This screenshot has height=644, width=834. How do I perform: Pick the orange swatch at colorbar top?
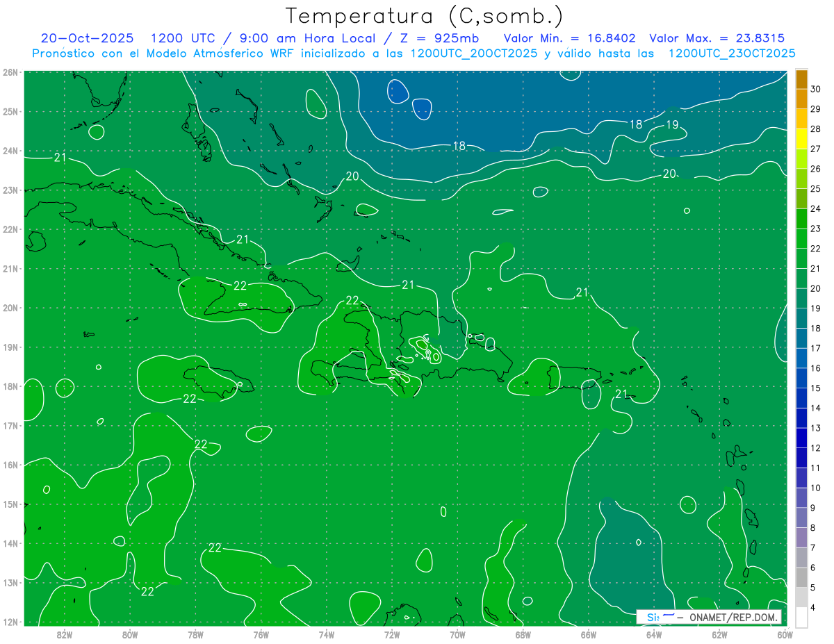[x=801, y=80]
